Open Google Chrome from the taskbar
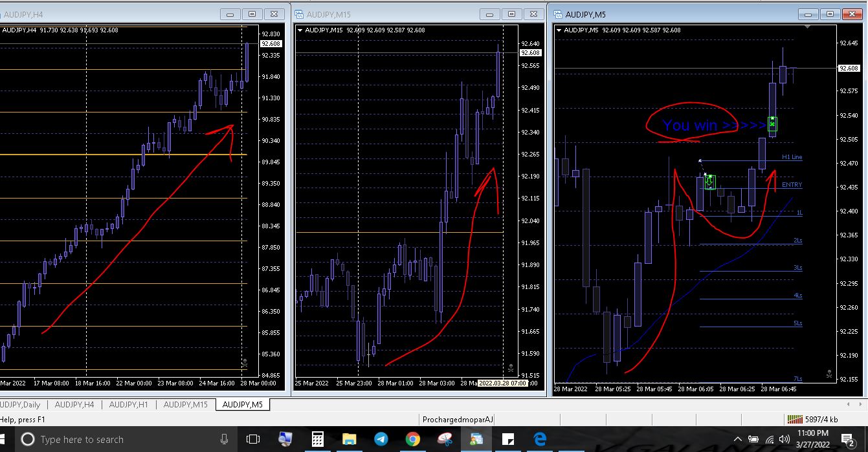This screenshot has height=452, width=868. point(412,439)
